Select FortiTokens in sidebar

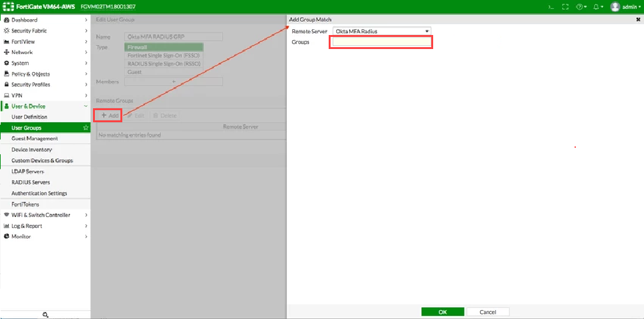point(25,204)
